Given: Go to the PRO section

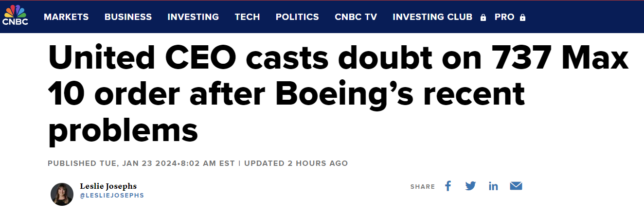Looking at the screenshot, I should [504, 17].
